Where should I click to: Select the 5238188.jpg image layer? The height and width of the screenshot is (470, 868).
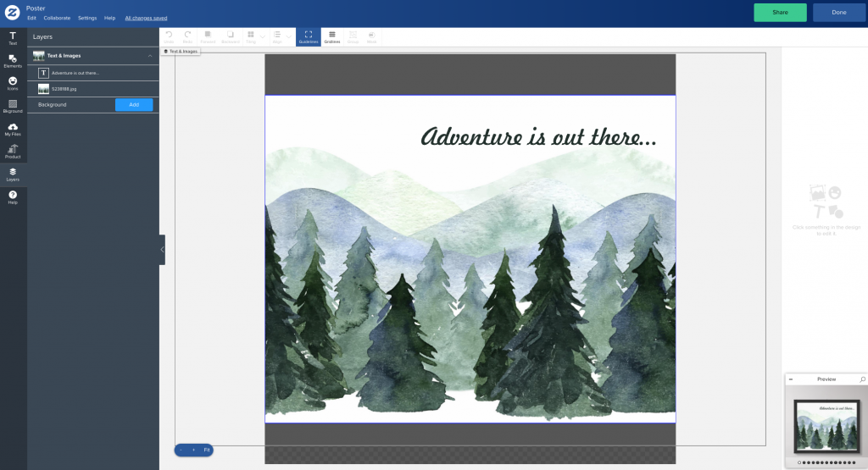pos(64,89)
